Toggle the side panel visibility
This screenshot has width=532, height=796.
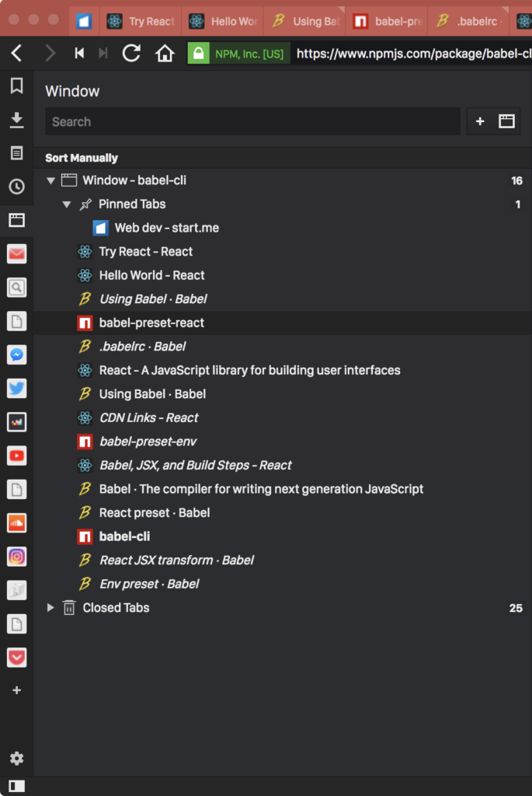(17, 786)
